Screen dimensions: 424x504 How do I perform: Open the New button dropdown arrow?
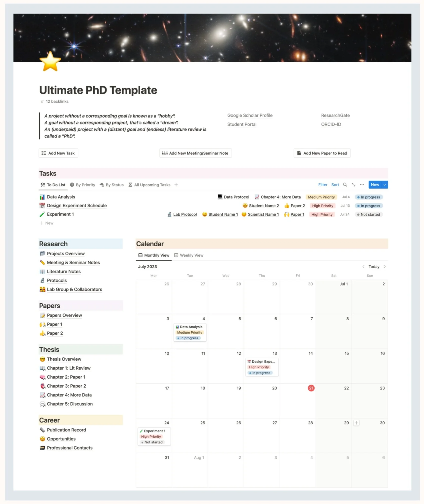(384, 185)
